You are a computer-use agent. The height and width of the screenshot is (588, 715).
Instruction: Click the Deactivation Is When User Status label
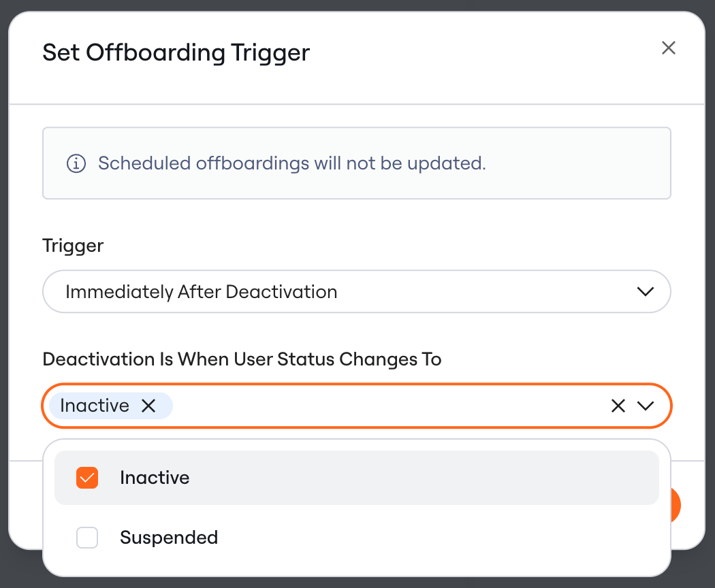click(242, 359)
